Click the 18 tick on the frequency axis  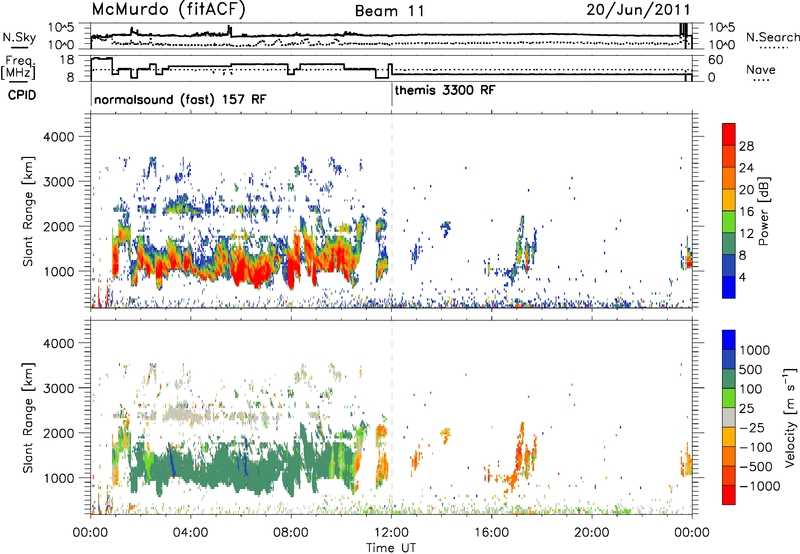(x=67, y=60)
